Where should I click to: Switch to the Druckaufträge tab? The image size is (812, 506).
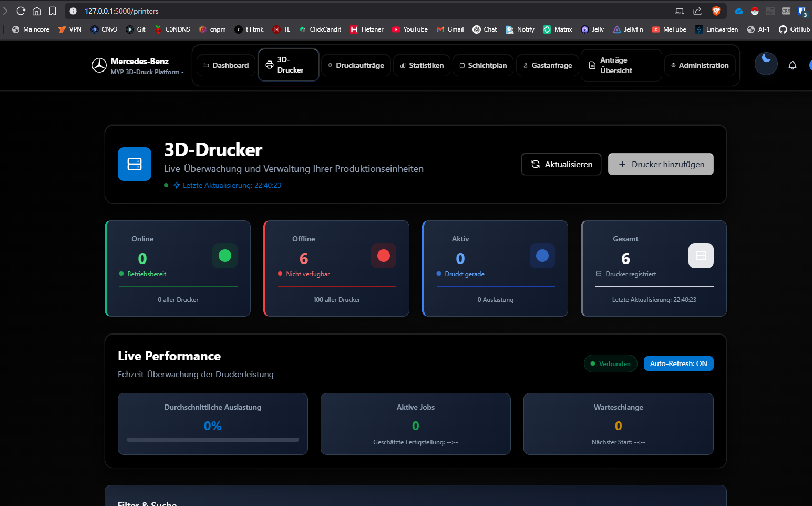point(356,65)
